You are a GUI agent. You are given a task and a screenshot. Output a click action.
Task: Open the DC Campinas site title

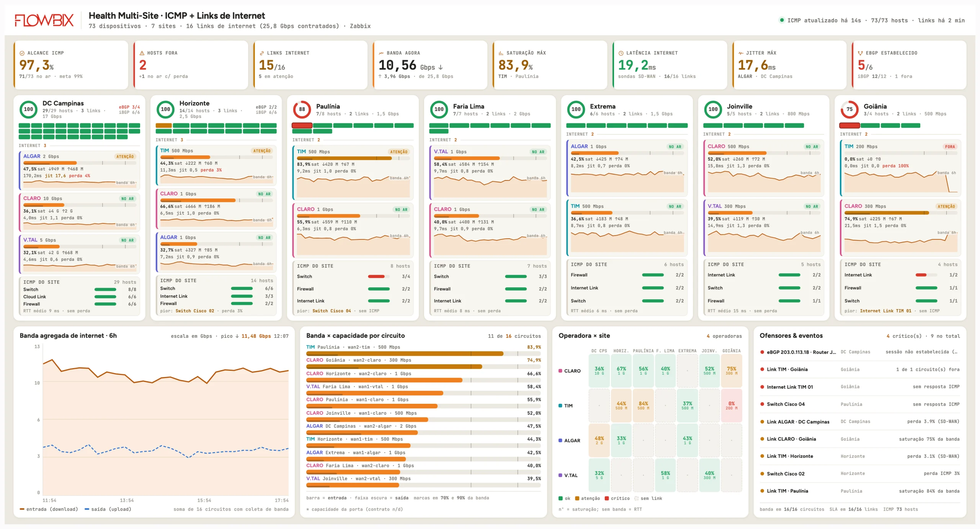(63, 103)
